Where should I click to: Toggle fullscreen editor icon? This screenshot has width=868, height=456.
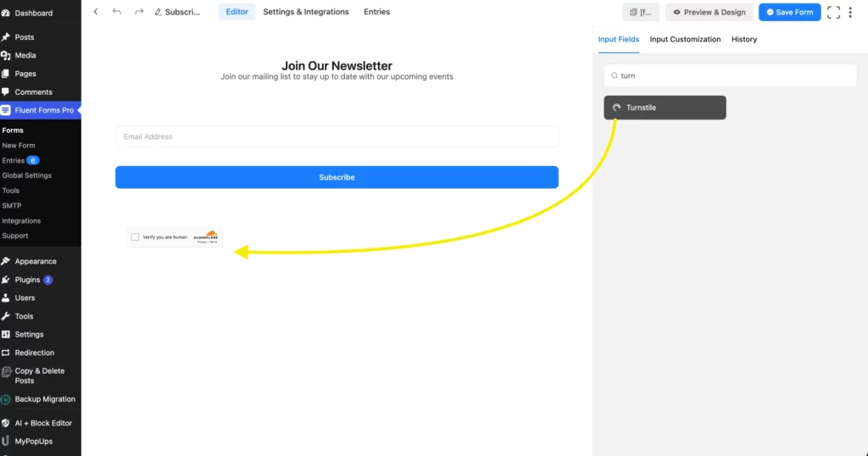pos(834,12)
